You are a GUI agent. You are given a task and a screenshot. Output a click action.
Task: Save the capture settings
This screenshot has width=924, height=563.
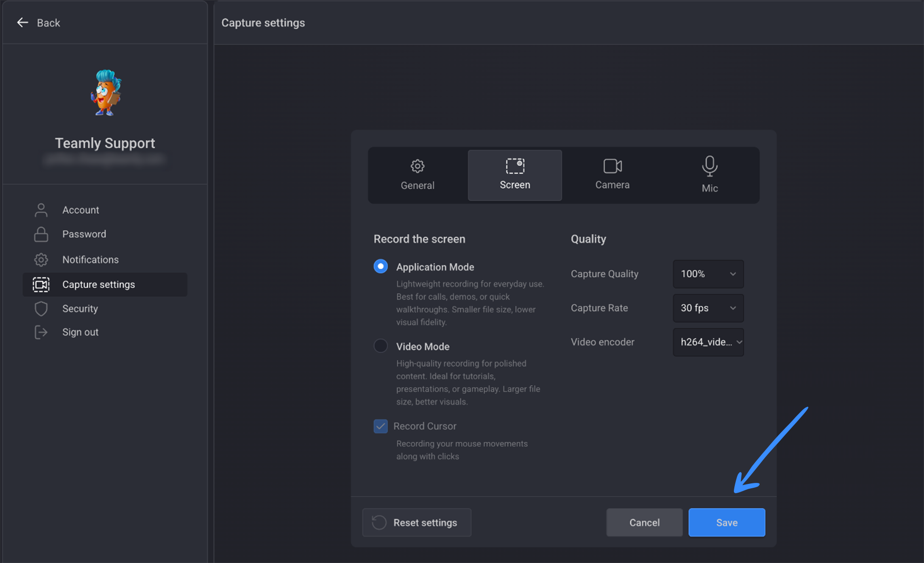[727, 522]
